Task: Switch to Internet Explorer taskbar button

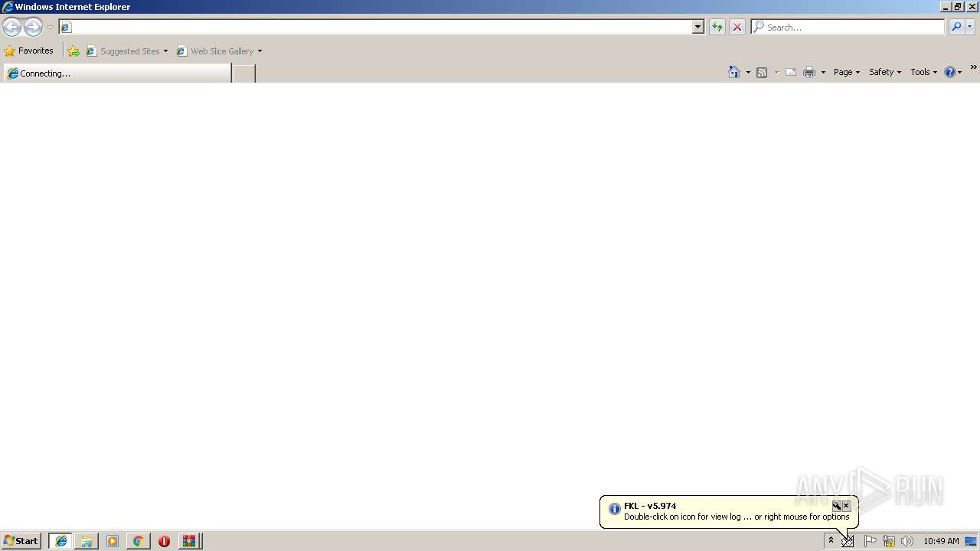Action: pyautogui.click(x=60, y=541)
